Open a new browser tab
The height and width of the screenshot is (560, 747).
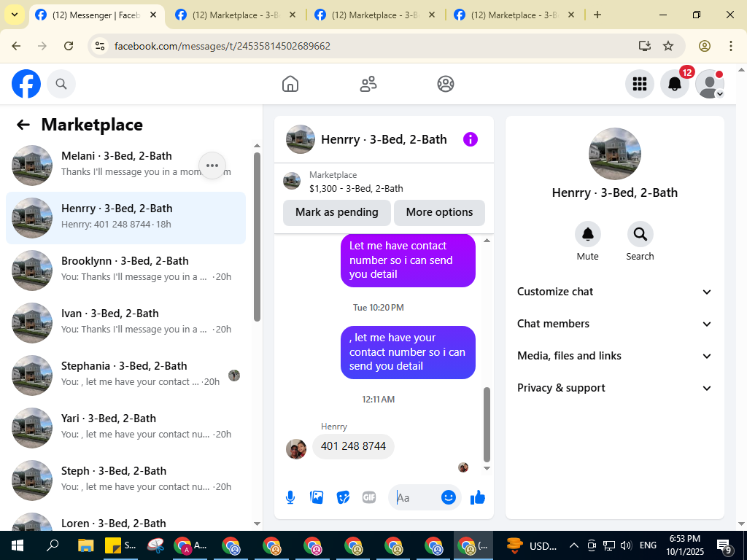pos(597,15)
